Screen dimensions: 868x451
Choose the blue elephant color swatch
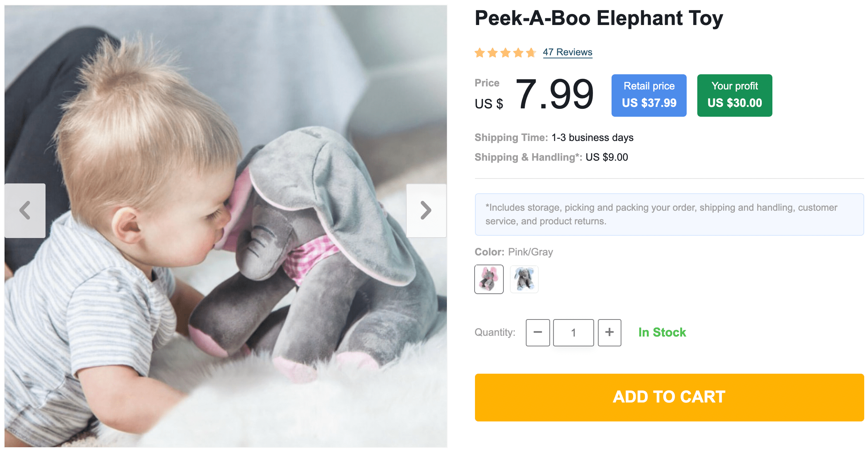click(524, 279)
